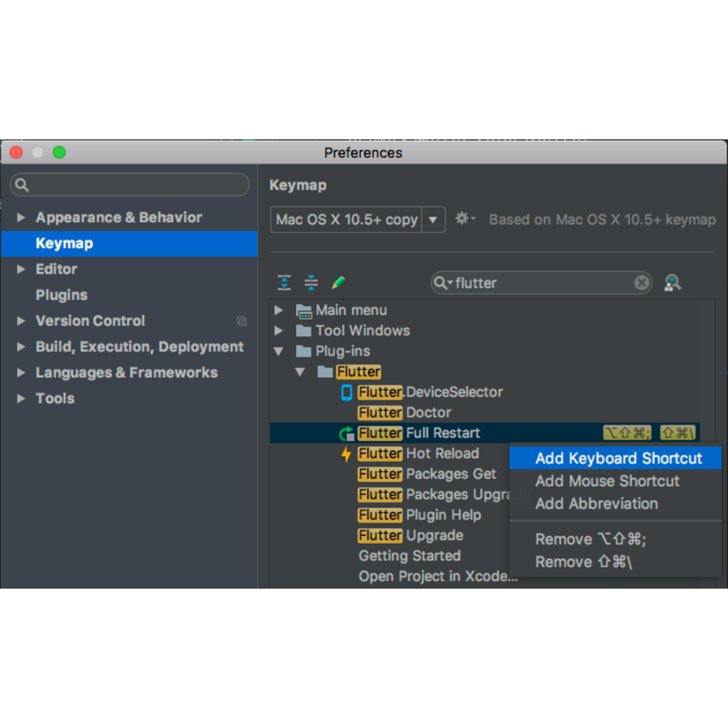Open the Mac OS X 10.5+ copy keymap dropdown
Viewport: 728px width, 728px height.
click(x=433, y=220)
